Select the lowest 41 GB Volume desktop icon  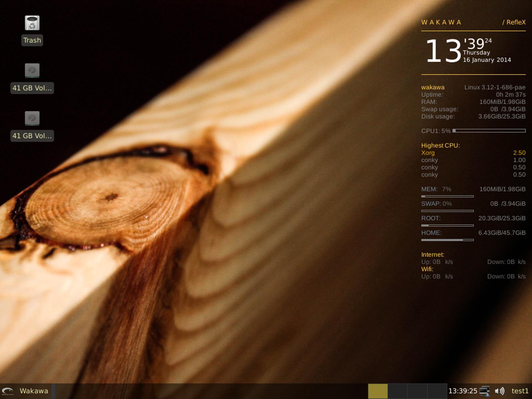[x=32, y=118]
